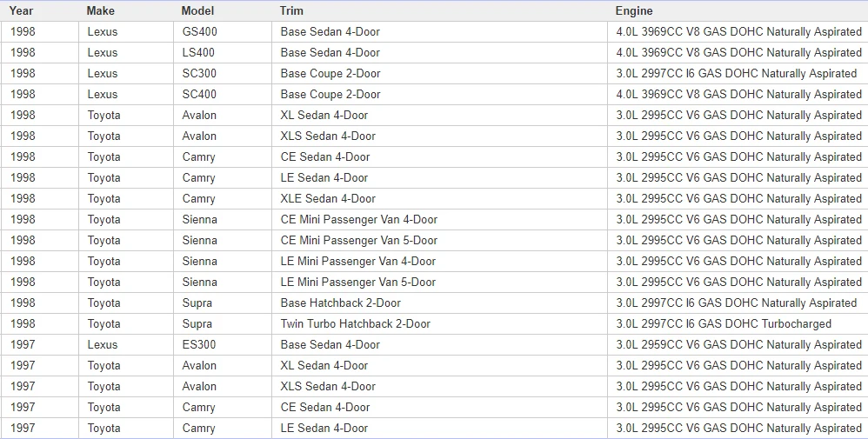Click the XL Sedan 4-Door cell for 1998 Avalon
Viewport: 868px width, 439px height.
pos(439,115)
